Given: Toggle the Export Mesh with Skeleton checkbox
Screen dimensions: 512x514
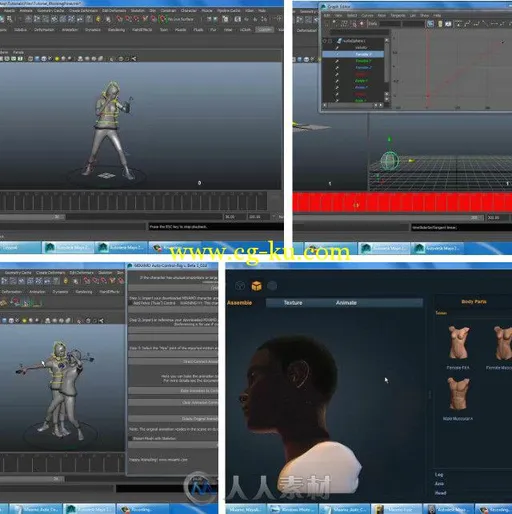Looking at the screenshot, I should tap(131, 438).
